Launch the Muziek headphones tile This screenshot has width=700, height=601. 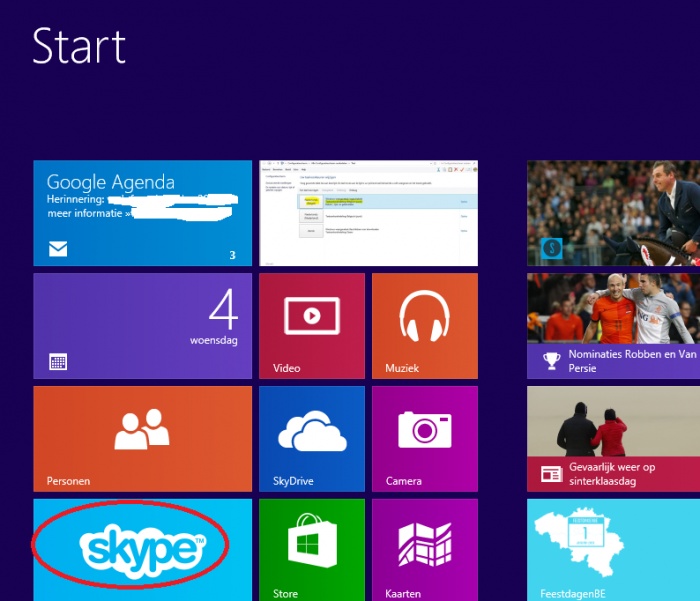(425, 326)
